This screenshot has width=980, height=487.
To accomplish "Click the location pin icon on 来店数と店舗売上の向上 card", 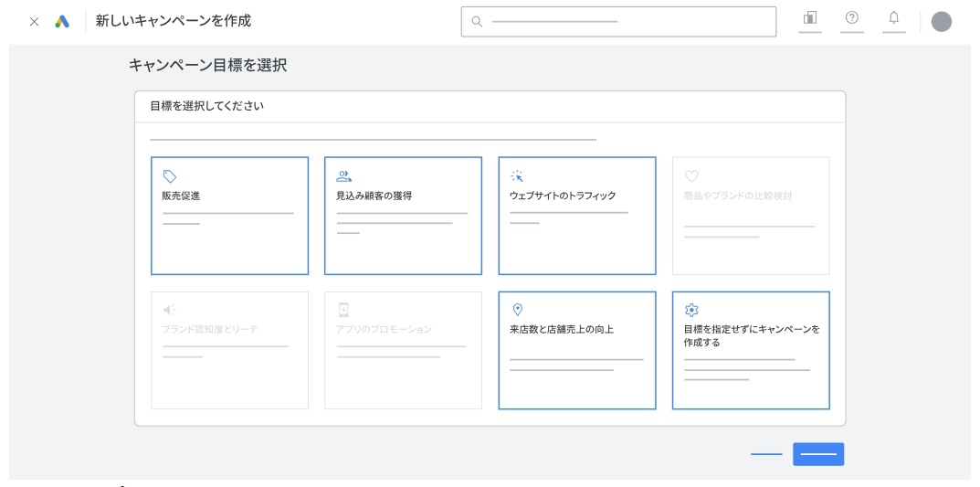I will [x=517, y=310].
